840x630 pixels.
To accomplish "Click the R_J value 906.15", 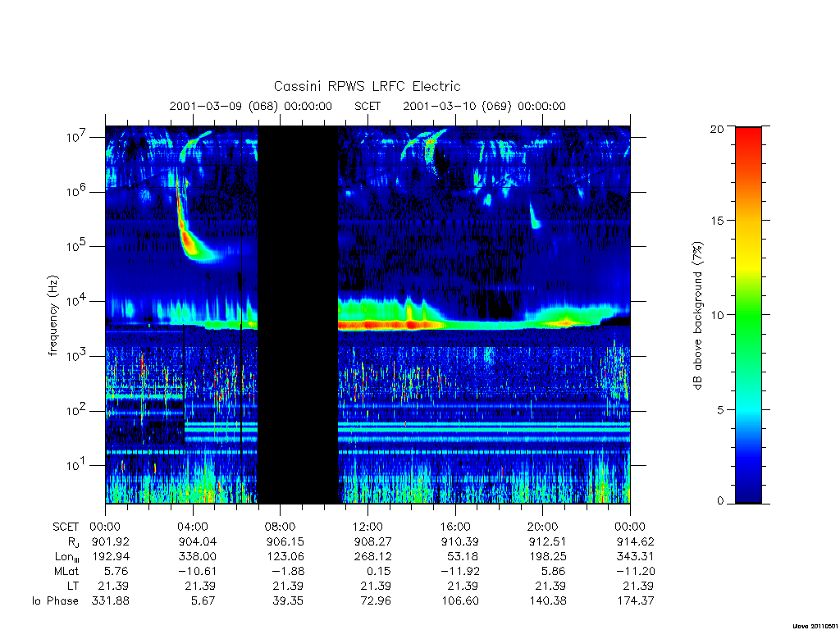I will pos(285,541).
